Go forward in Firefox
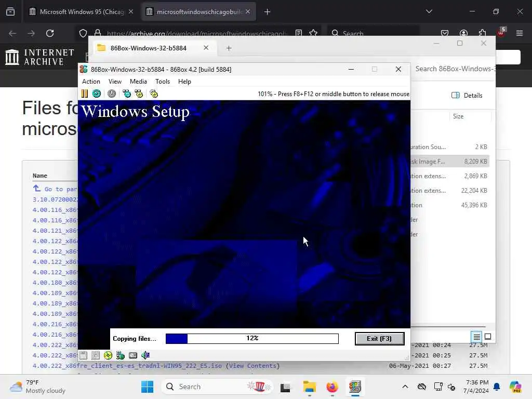 31,33
